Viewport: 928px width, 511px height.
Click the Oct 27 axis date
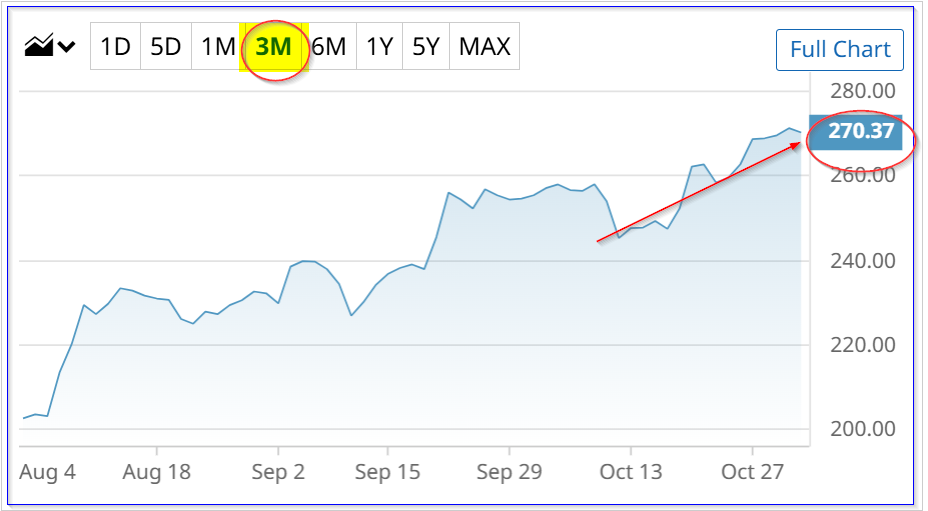point(752,472)
